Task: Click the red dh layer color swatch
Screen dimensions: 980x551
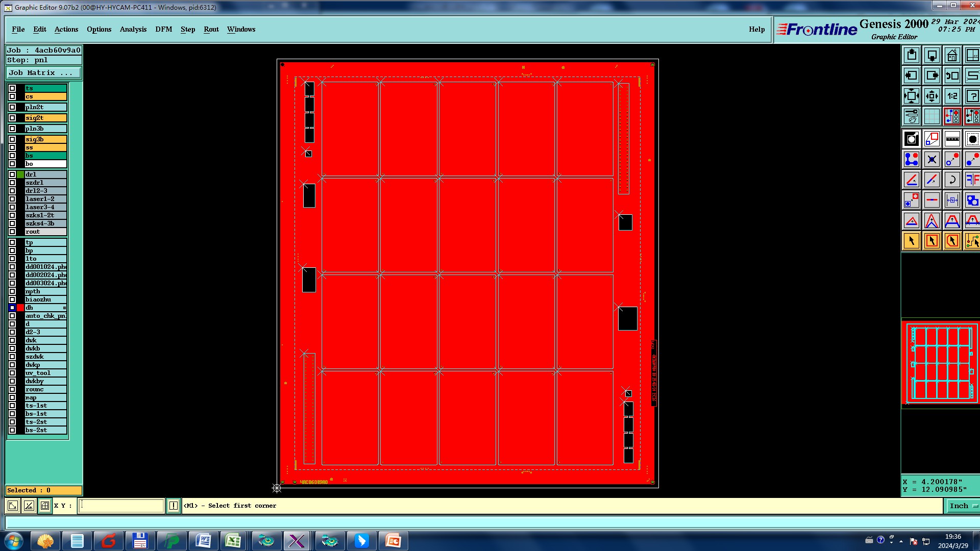Action: (x=20, y=308)
